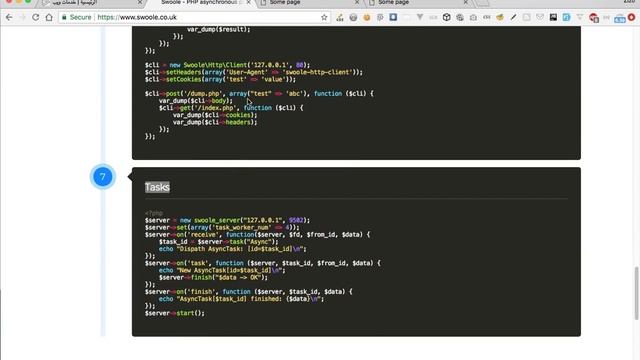Click the red circular icon at toolbar end

(631, 18)
